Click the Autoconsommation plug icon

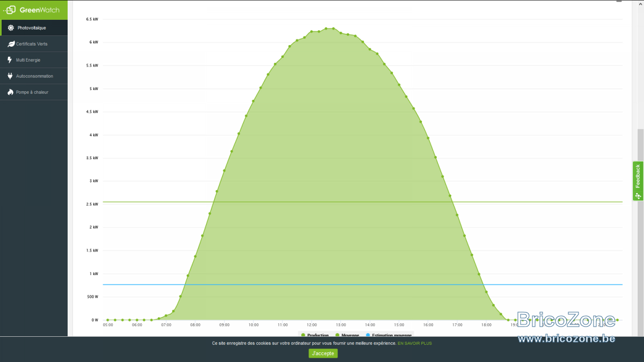[x=10, y=76]
